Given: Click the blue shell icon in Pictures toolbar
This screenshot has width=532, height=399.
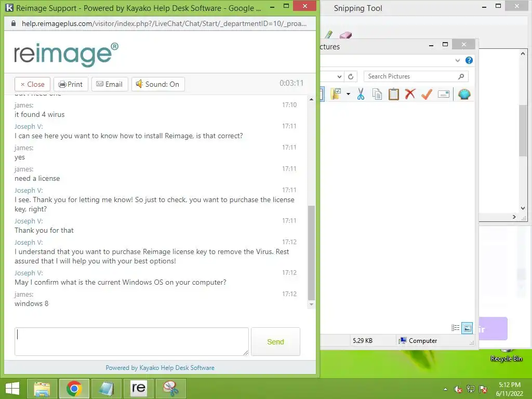Looking at the screenshot, I should coord(464,94).
